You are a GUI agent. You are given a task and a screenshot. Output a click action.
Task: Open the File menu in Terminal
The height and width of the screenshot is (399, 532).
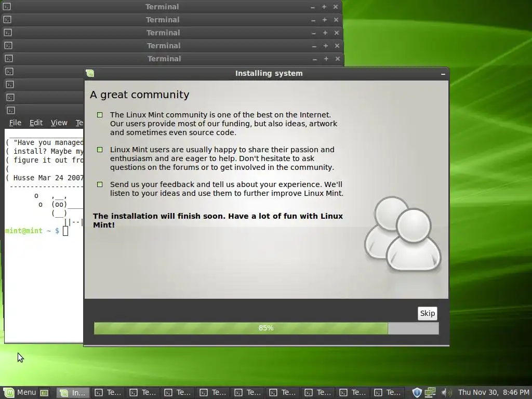(x=15, y=123)
